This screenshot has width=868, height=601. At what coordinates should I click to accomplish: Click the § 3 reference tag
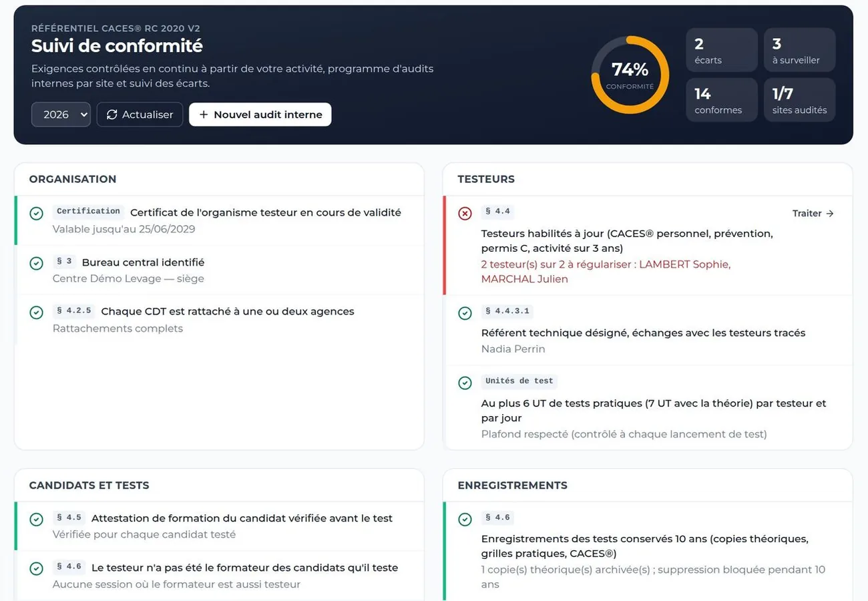64,262
